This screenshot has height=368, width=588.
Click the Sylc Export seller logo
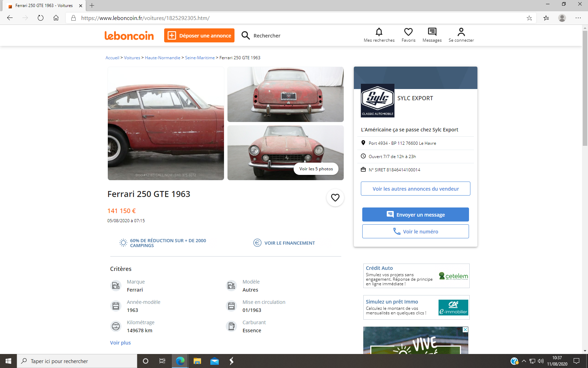(378, 101)
